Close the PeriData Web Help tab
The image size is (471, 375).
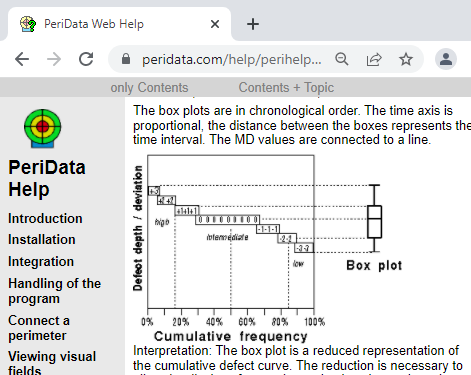click(215, 24)
